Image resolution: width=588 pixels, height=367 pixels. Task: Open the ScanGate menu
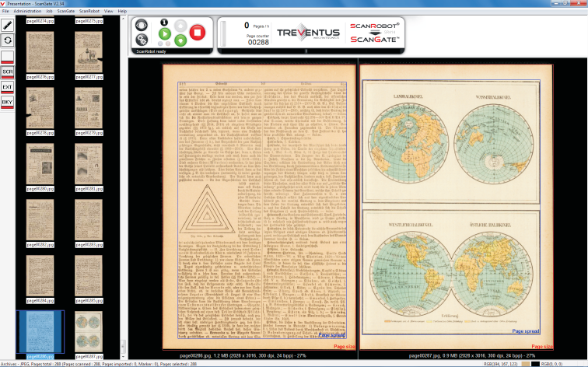[65, 12]
